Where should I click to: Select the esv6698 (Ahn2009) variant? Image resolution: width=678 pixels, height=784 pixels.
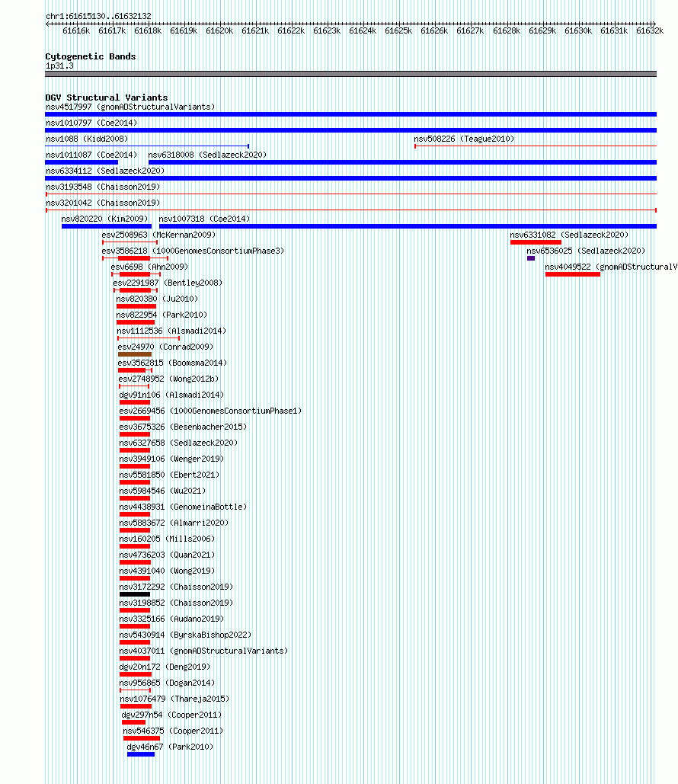coord(149,267)
